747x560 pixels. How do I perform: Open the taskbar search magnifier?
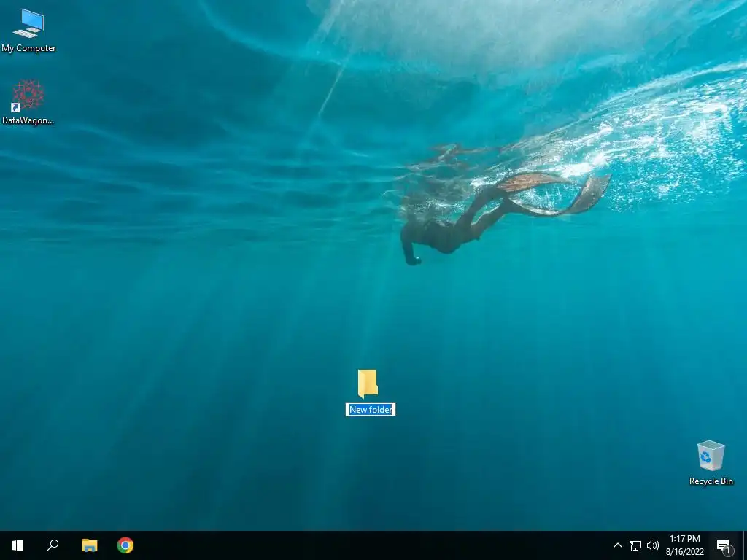click(x=53, y=545)
